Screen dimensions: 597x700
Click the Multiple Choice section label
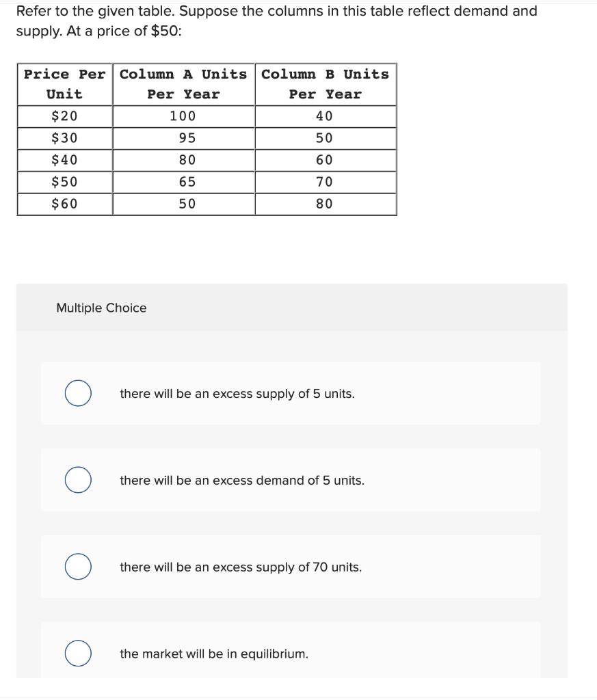point(100,308)
